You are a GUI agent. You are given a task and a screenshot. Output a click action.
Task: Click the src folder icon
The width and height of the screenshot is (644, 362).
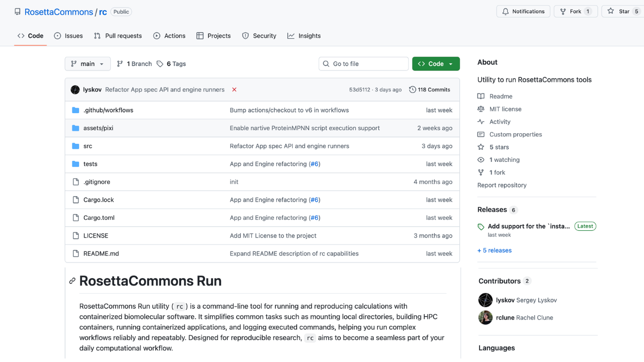[75, 146]
